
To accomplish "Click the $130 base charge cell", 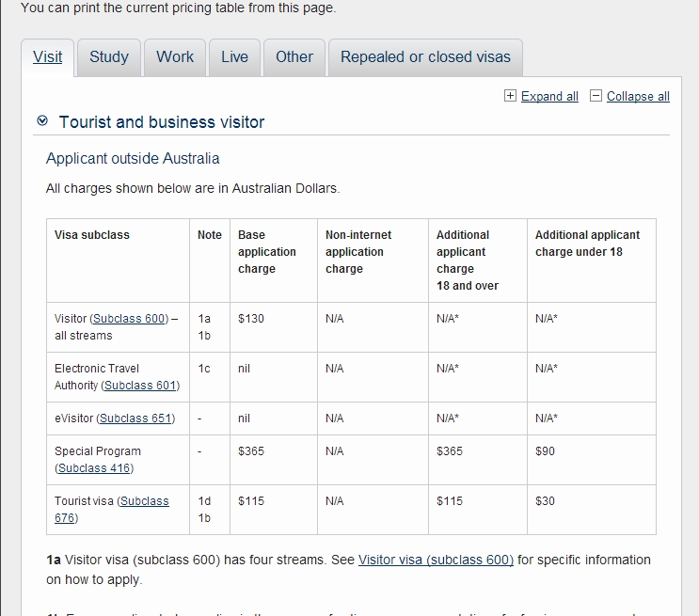I will point(251,319).
